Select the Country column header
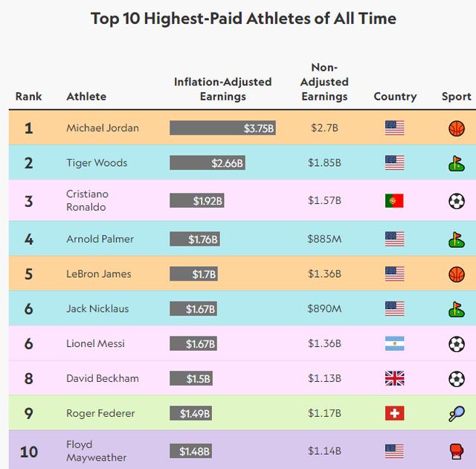 pyautogui.click(x=395, y=96)
